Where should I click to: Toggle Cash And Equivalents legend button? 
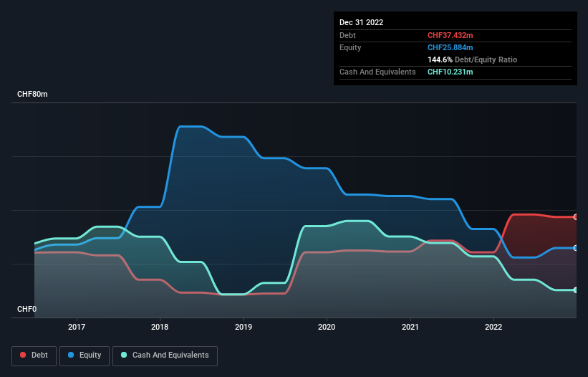click(x=165, y=355)
